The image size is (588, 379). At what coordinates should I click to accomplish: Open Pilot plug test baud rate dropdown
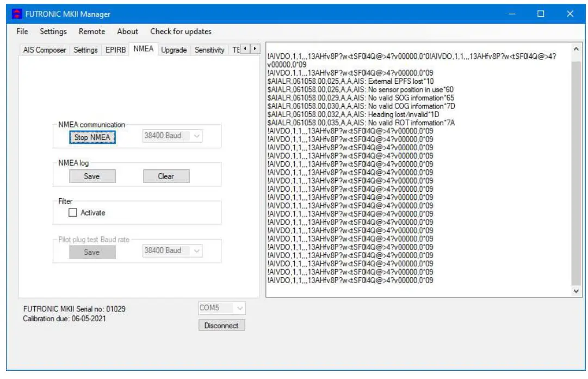click(x=172, y=250)
